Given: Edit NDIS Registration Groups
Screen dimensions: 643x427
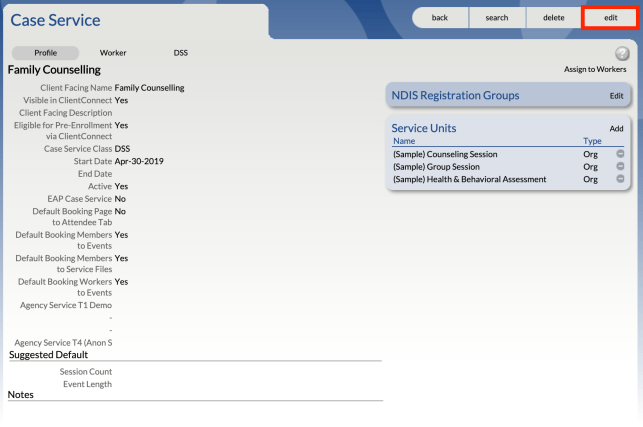Looking at the screenshot, I should point(616,96).
